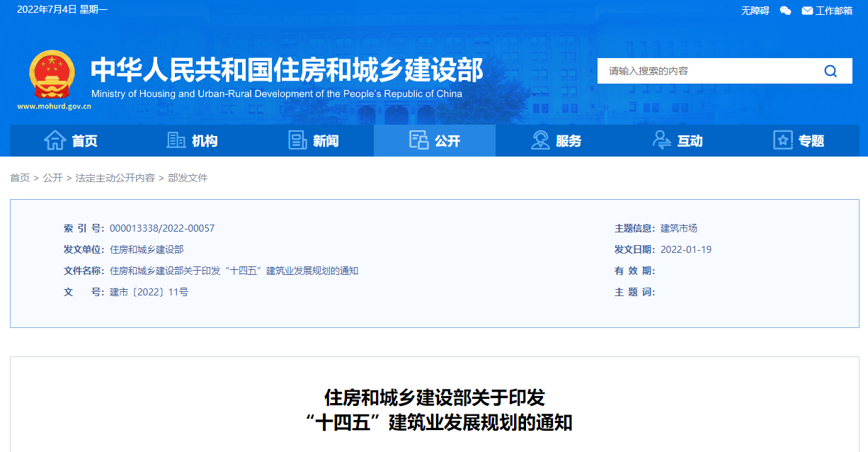Click the national emblem logo
The image size is (868, 452).
coord(52,75)
